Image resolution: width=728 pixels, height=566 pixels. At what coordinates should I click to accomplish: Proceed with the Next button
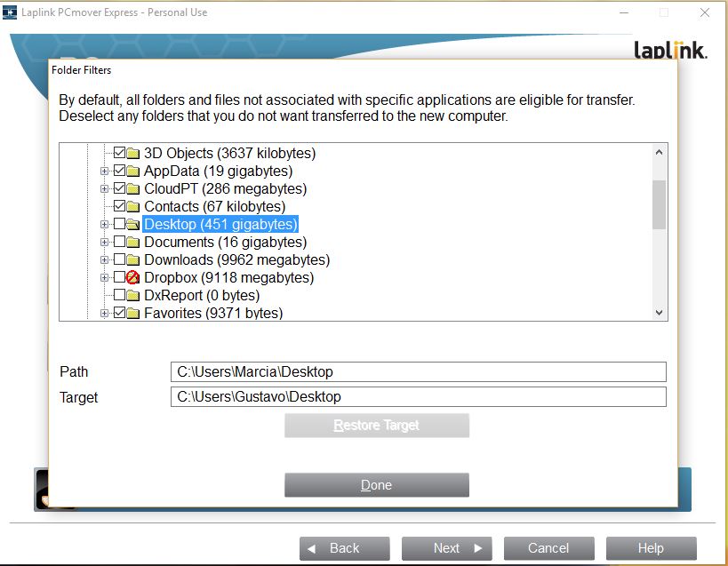446,548
